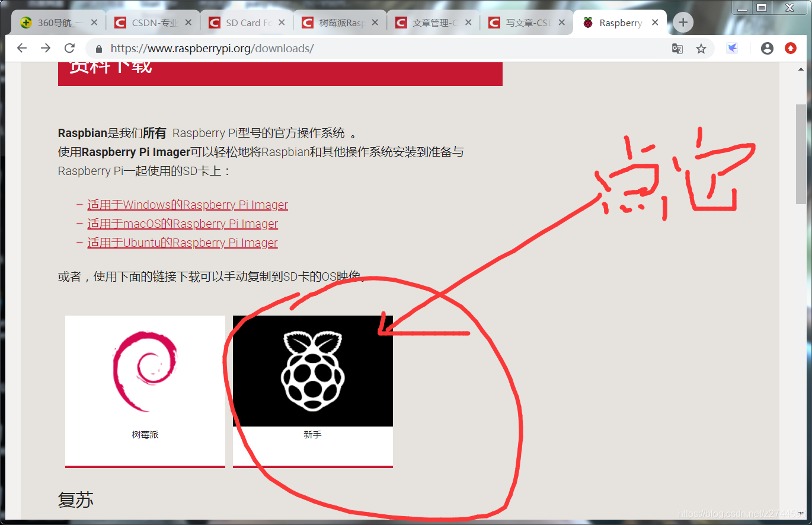Switch to the 写文章-CSDN tab
Image resolution: width=812 pixels, height=525 pixels.
527,23
